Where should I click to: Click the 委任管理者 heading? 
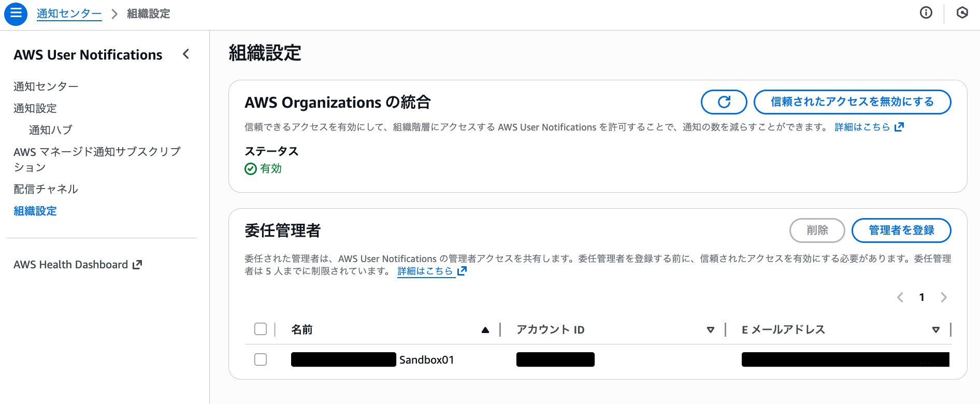tap(283, 230)
